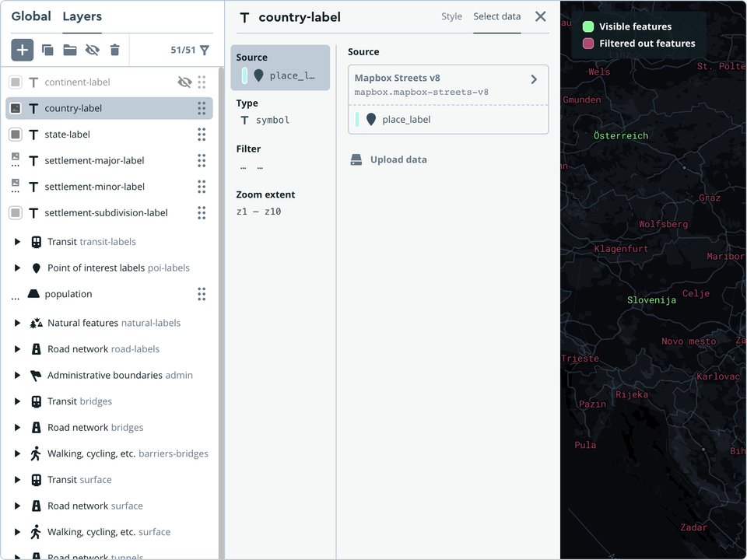Screen dimensions: 747x560
Task: Open the Global tab
Action: coord(31,16)
